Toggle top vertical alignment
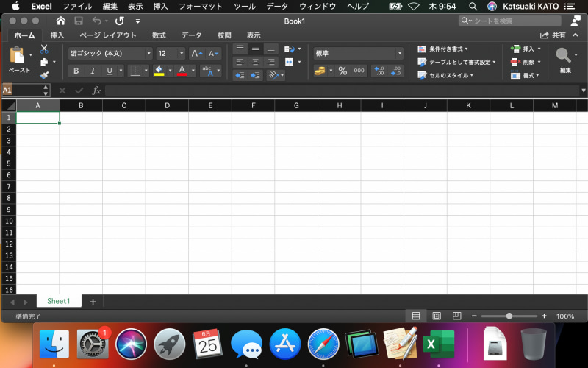588x368 pixels. (x=240, y=49)
